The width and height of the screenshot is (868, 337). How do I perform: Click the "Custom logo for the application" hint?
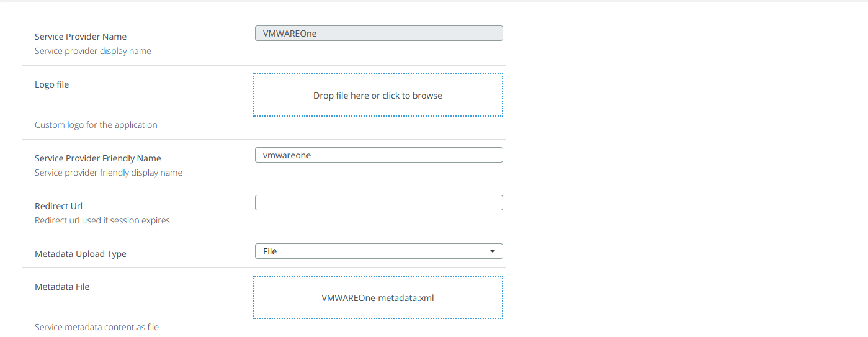pos(96,125)
